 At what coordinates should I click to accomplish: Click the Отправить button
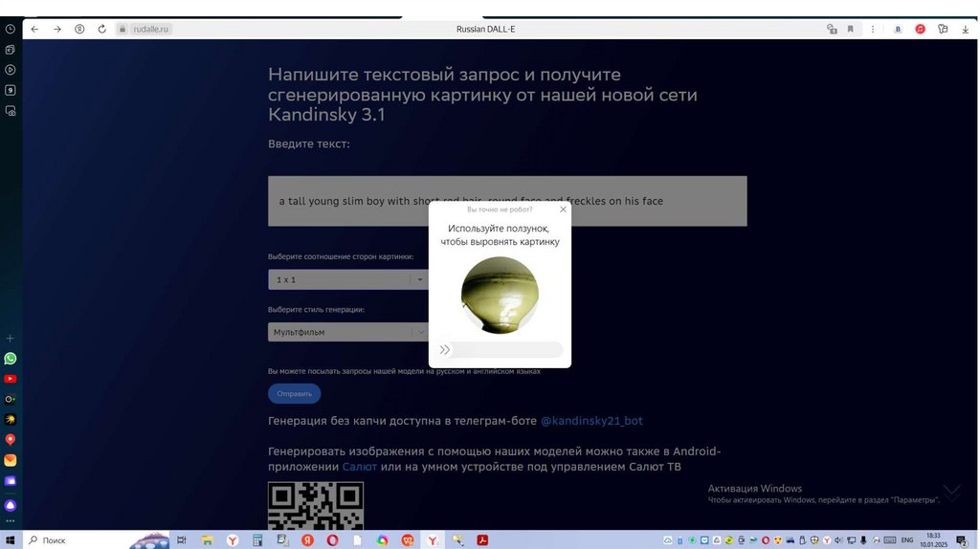[x=295, y=393]
